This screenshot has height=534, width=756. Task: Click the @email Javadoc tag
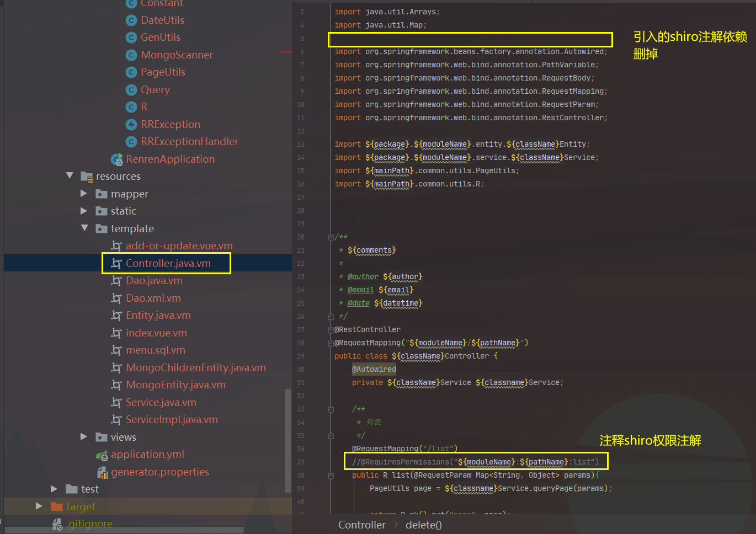click(x=361, y=290)
